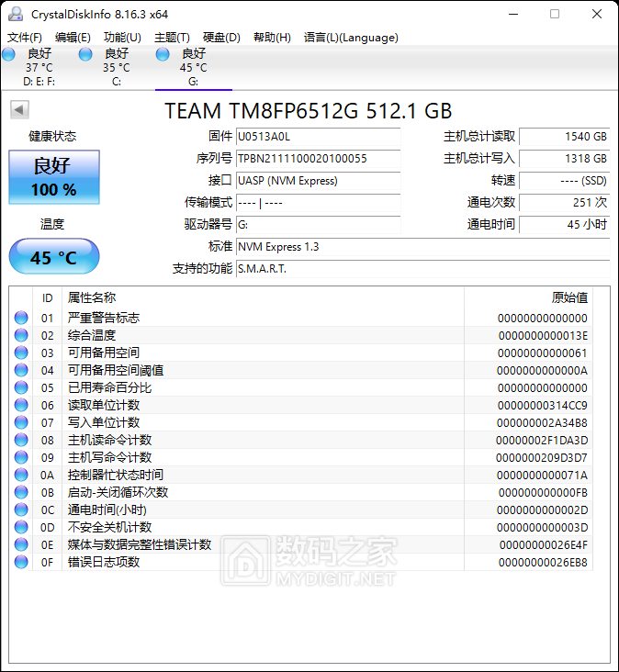Open the 主题(T) menu

[x=172, y=38]
